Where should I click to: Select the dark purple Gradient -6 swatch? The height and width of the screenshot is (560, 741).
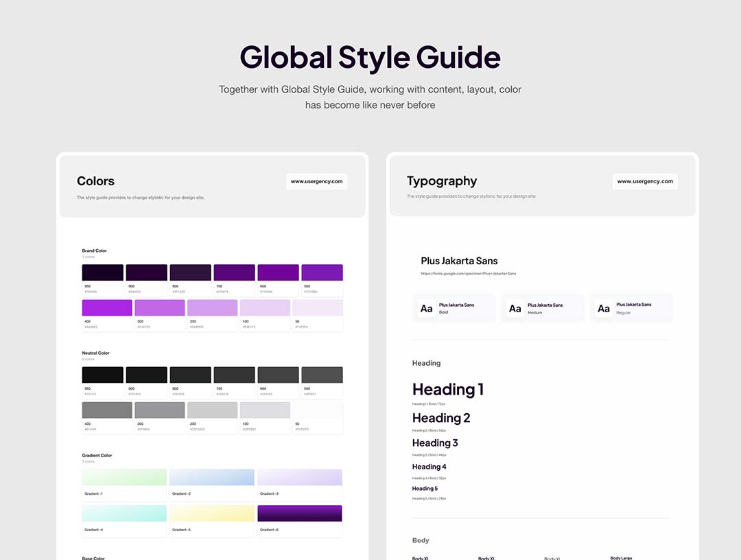point(300,513)
